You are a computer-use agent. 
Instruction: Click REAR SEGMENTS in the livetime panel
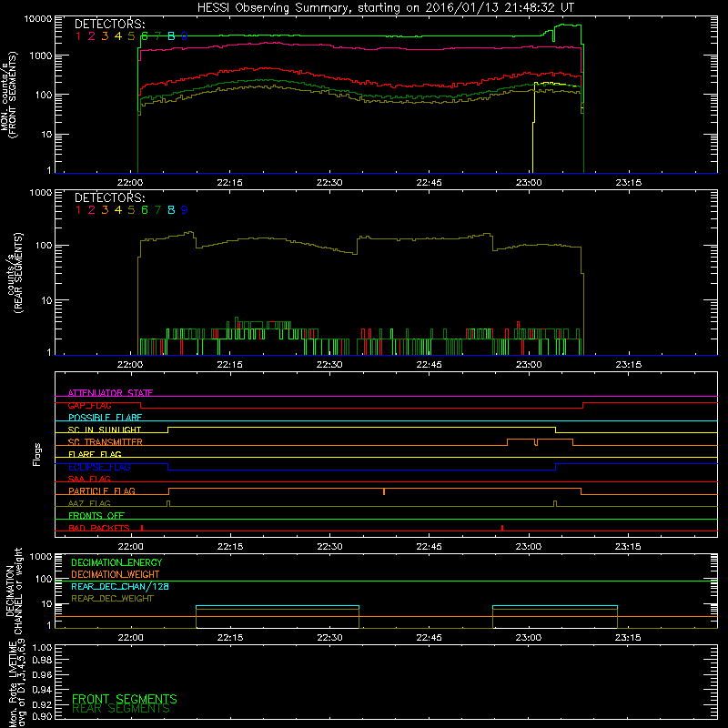coord(121,709)
